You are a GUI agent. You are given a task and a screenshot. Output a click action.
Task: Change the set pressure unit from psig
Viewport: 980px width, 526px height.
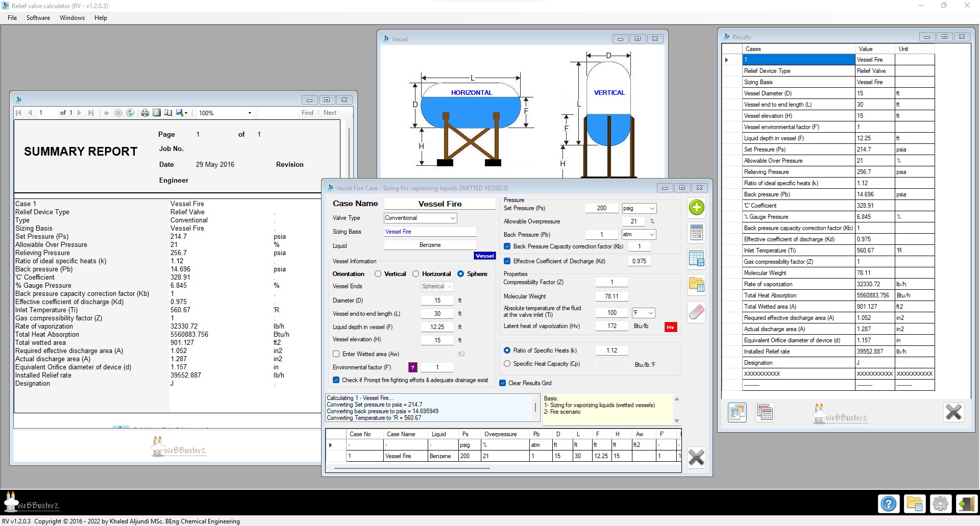(639, 208)
